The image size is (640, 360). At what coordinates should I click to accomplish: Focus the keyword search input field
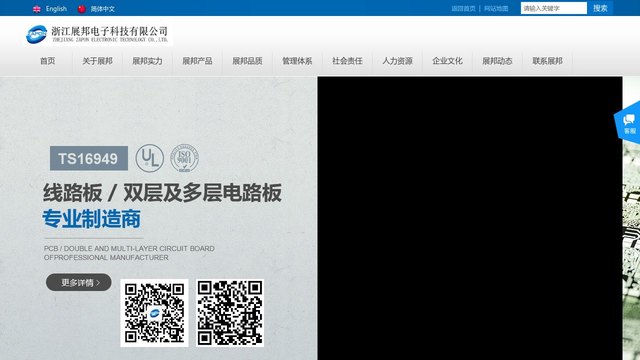553,8
